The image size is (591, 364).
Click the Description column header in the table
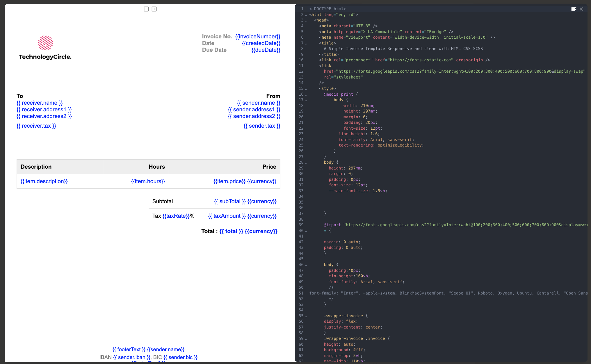pyautogui.click(x=36, y=167)
